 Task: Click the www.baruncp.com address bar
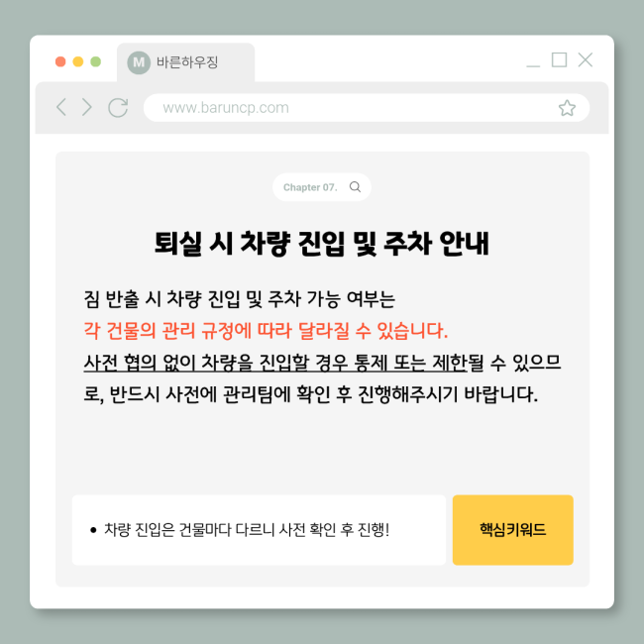tap(367, 108)
